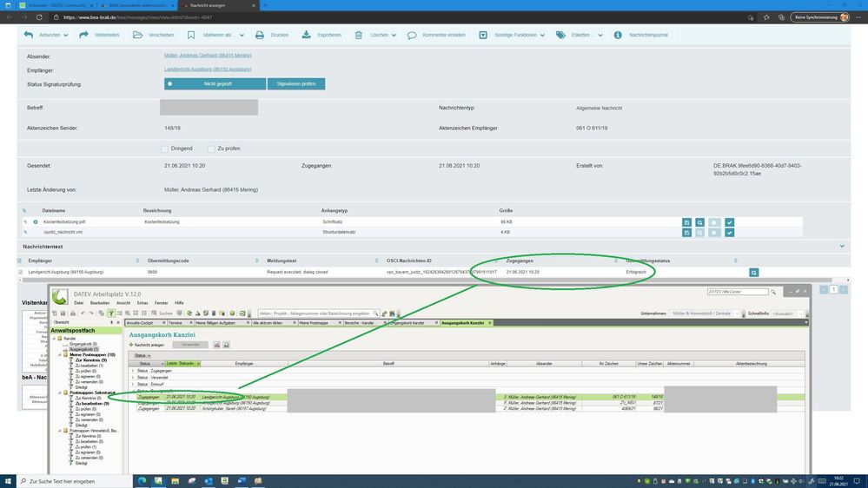Click the Kommentar erstellen speech bubble icon
868x488 pixels.
[x=412, y=36]
